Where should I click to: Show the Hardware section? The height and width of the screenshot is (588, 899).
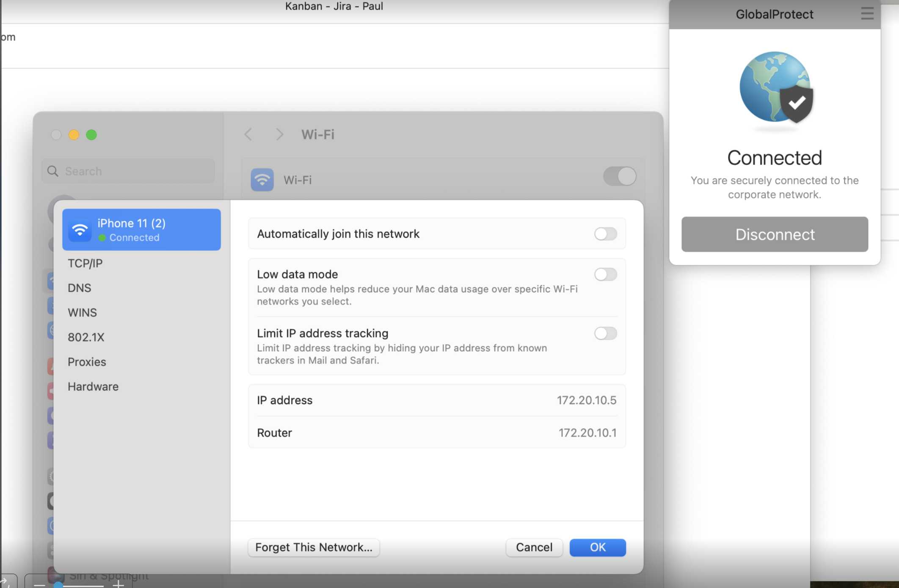pyautogui.click(x=93, y=387)
